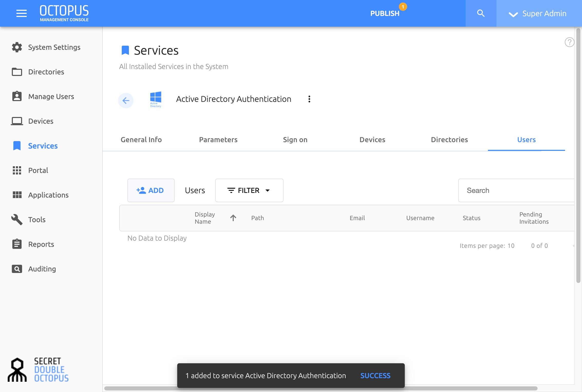Click the blue bookmark beside Services heading
Viewport: 582px width, 392px height.
click(x=125, y=50)
